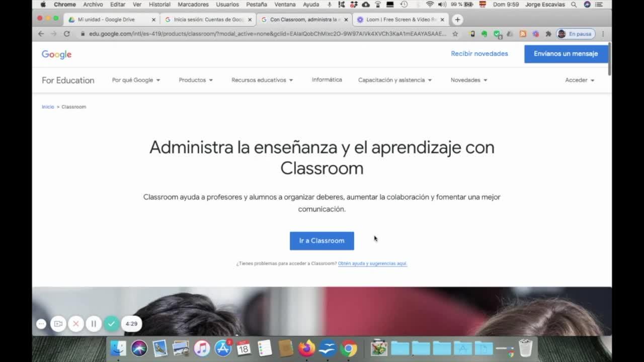Pause the Loom recording
The height and width of the screenshot is (362, 644).
click(x=94, y=324)
